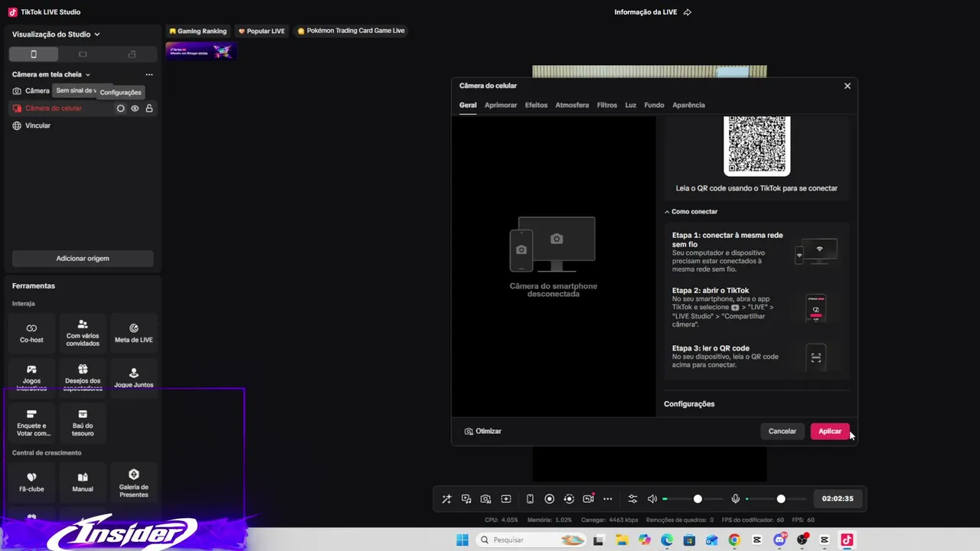The width and height of the screenshot is (980, 551).
Task: Mute the speaker volume icon
Action: 652,499
